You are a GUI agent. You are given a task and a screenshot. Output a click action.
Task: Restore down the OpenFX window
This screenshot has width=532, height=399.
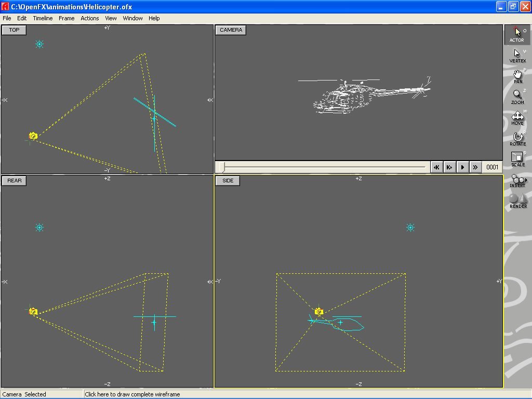pos(513,6)
